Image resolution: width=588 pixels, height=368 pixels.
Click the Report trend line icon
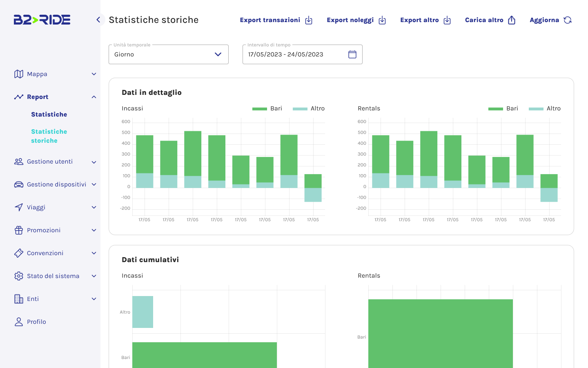tap(19, 97)
